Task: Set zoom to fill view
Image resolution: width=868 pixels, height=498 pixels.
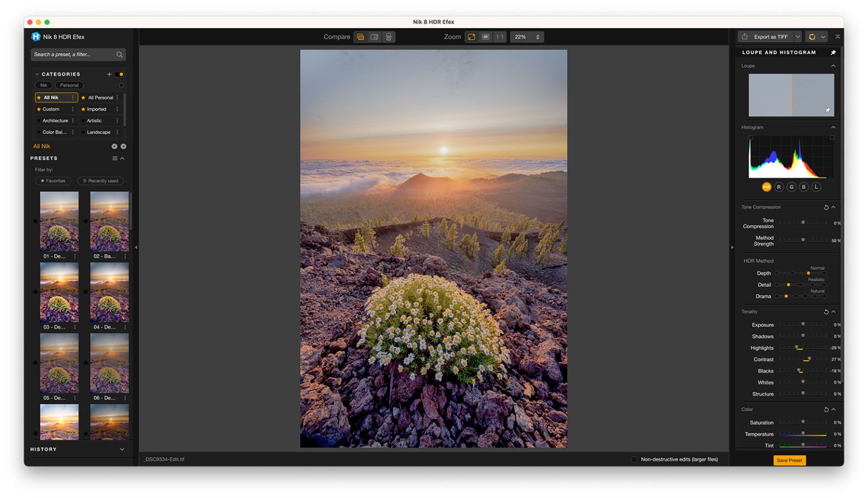Action: pos(485,37)
